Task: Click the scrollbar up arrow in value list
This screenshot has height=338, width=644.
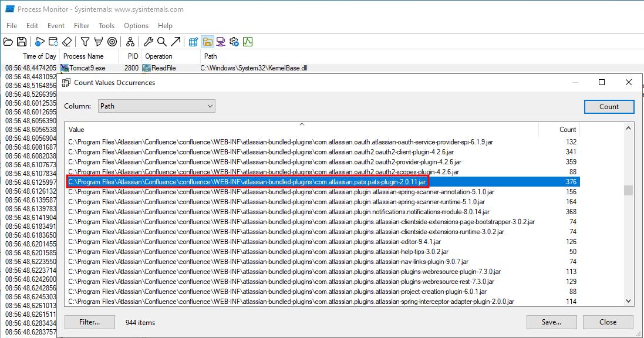Action: point(628,128)
